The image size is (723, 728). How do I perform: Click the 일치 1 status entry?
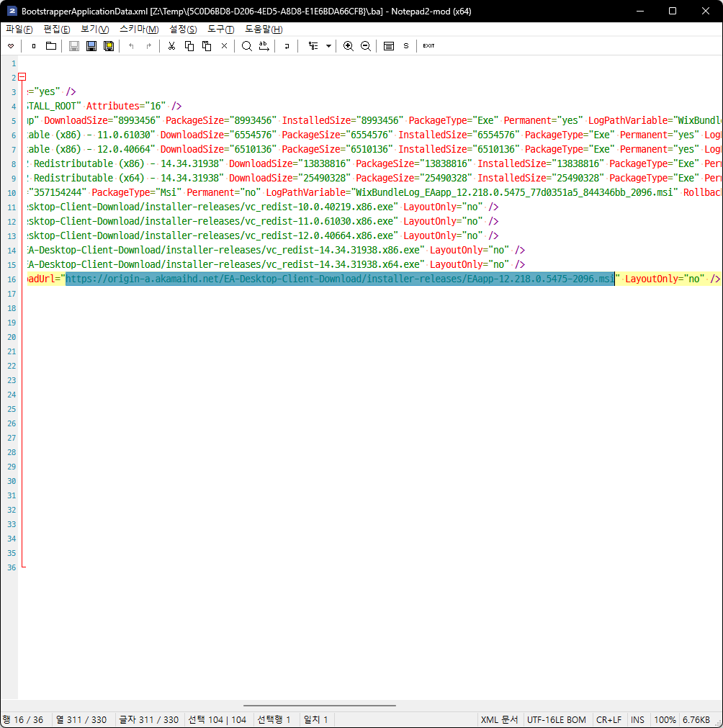[x=315, y=719]
